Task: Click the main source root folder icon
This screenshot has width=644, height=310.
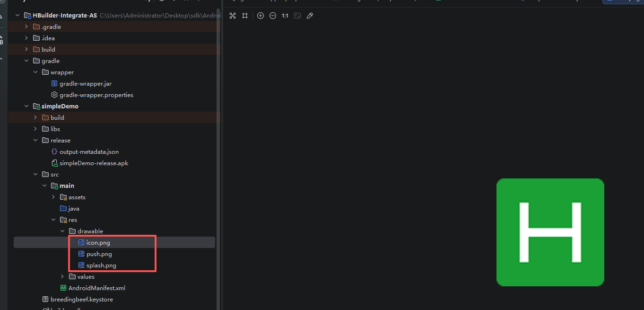Action: pyautogui.click(x=54, y=186)
